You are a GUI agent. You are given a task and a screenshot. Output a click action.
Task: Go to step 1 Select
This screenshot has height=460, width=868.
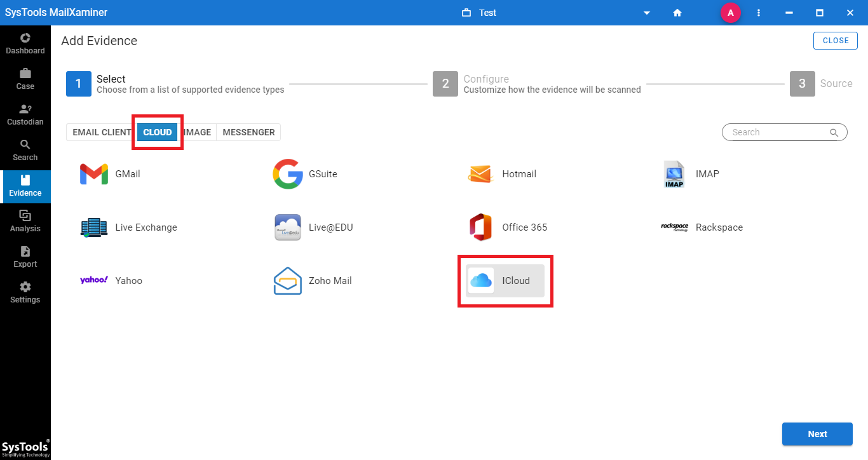click(175, 84)
